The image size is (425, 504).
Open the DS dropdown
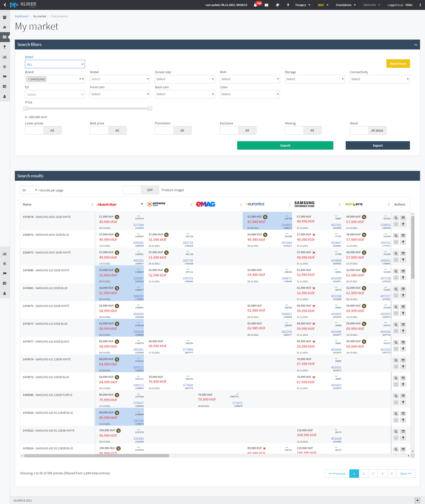[55, 94]
